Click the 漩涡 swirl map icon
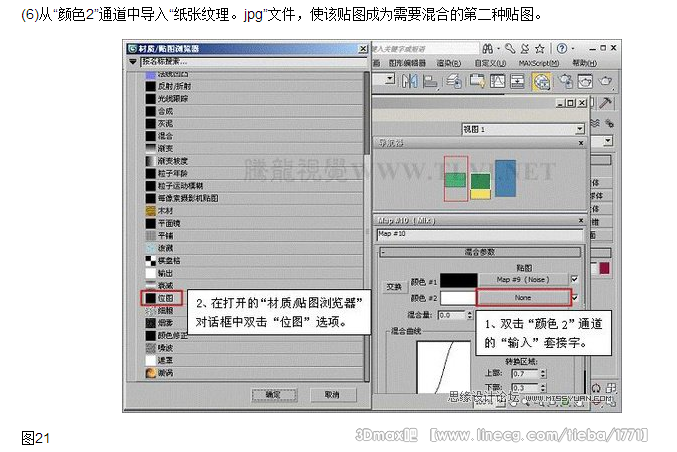 coord(150,373)
